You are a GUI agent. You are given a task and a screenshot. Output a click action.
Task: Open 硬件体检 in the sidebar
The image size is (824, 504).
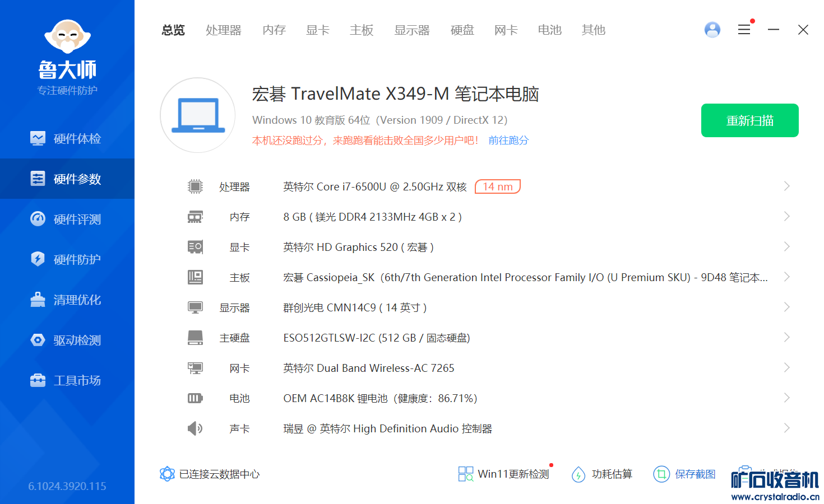pos(67,138)
